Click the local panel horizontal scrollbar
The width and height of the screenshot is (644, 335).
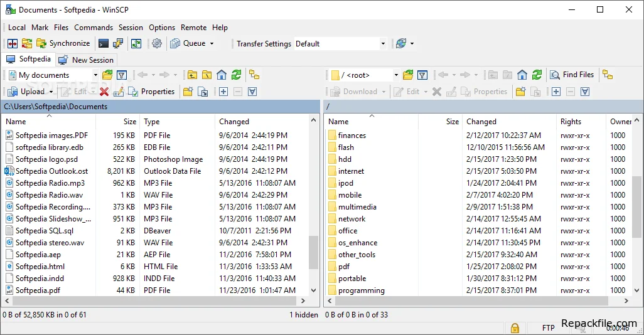click(155, 301)
